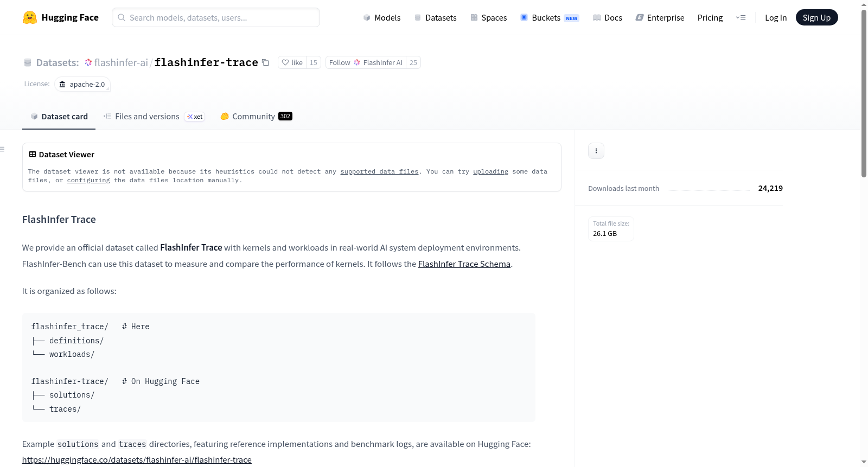Click the Downloads last month value 24,219
The image size is (868, 467).
tap(770, 188)
